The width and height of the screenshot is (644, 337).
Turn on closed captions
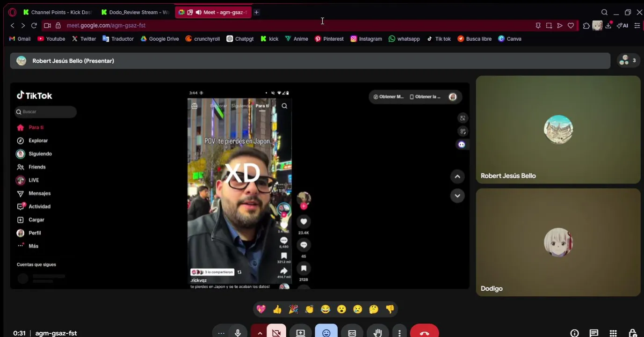click(x=352, y=333)
